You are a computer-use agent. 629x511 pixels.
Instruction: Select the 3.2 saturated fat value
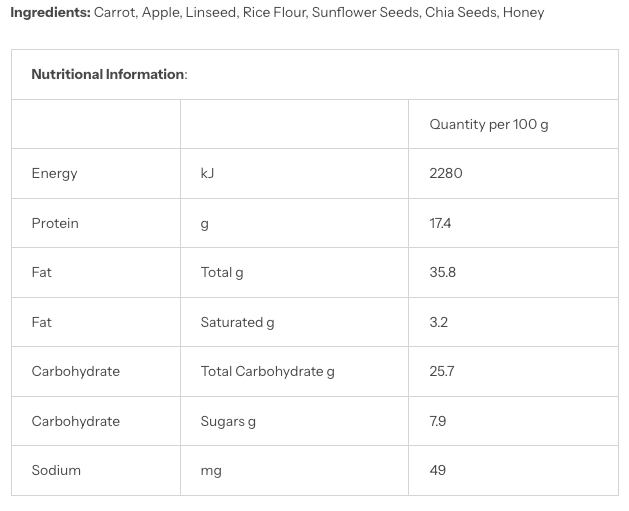pyautogui.click(x=438, y=322)
